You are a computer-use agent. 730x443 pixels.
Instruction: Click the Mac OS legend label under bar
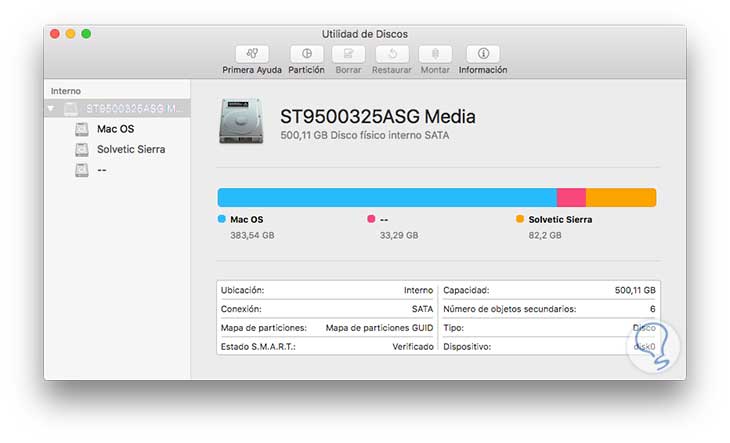pyautogui.click(x=246, y=219)
